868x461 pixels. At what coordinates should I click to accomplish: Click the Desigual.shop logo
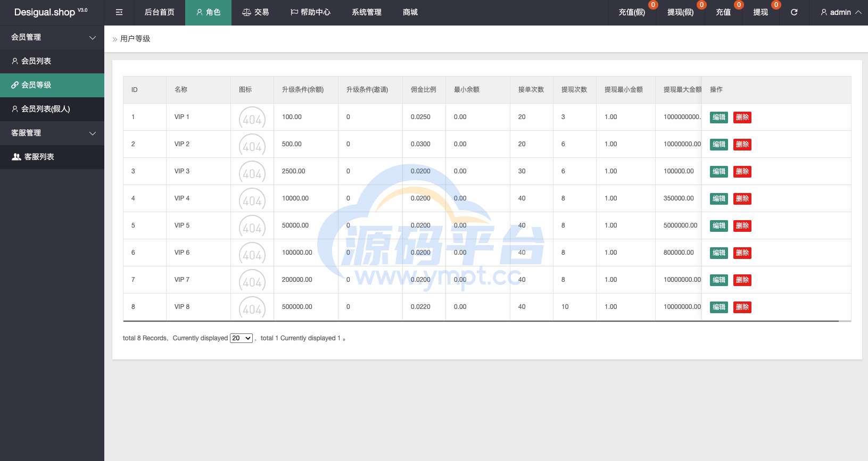tap(51, 12)
